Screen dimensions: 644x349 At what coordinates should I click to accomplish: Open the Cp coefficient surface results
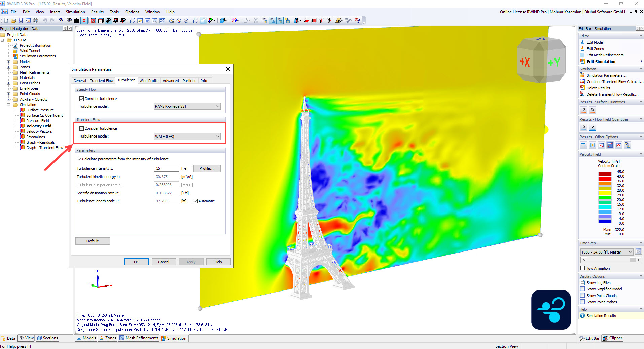pyautogui.click(x=592, y=110)
